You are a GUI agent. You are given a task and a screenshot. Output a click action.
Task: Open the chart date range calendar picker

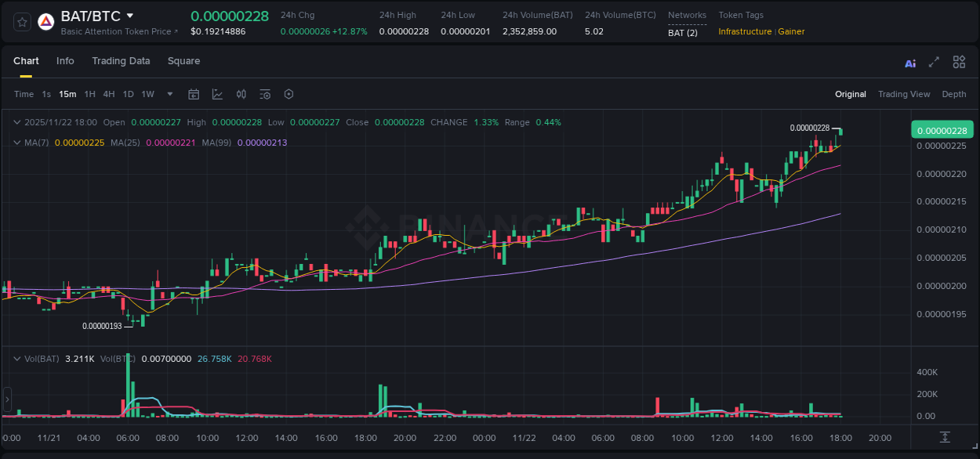(194, 93)
